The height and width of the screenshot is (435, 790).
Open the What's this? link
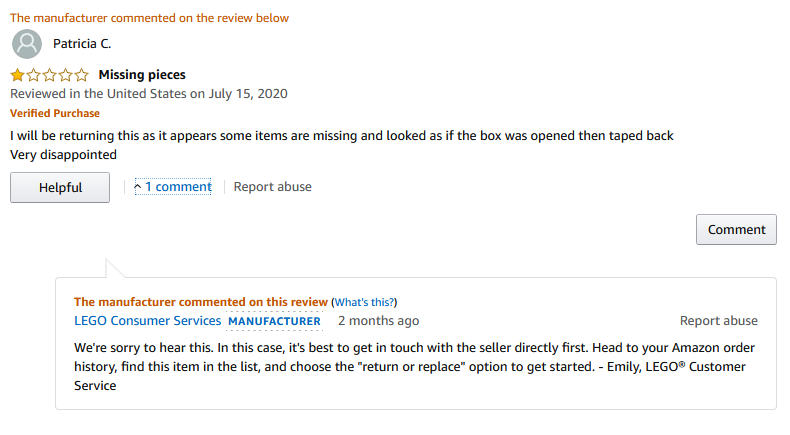point(364,302)
